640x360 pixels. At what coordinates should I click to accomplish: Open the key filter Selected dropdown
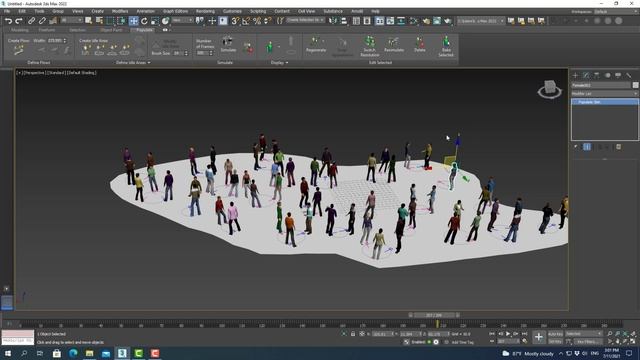click(x=583, y=334)
